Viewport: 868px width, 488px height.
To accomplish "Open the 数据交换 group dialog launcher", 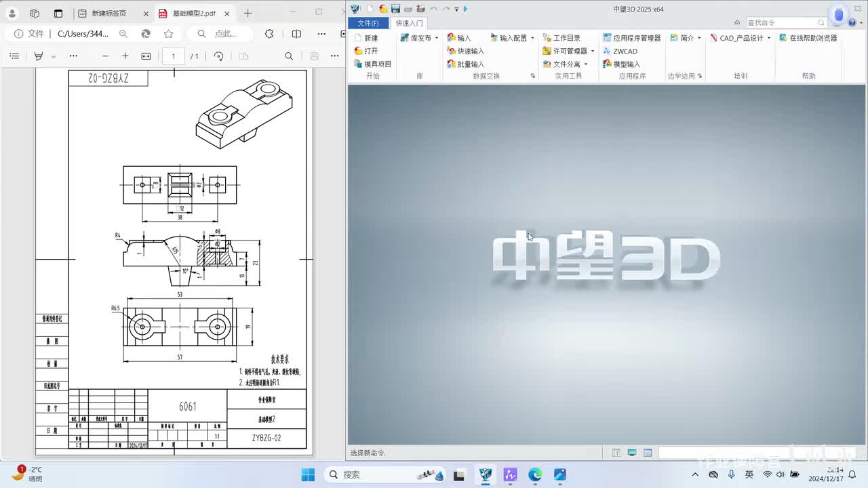I will coord(533,76).
